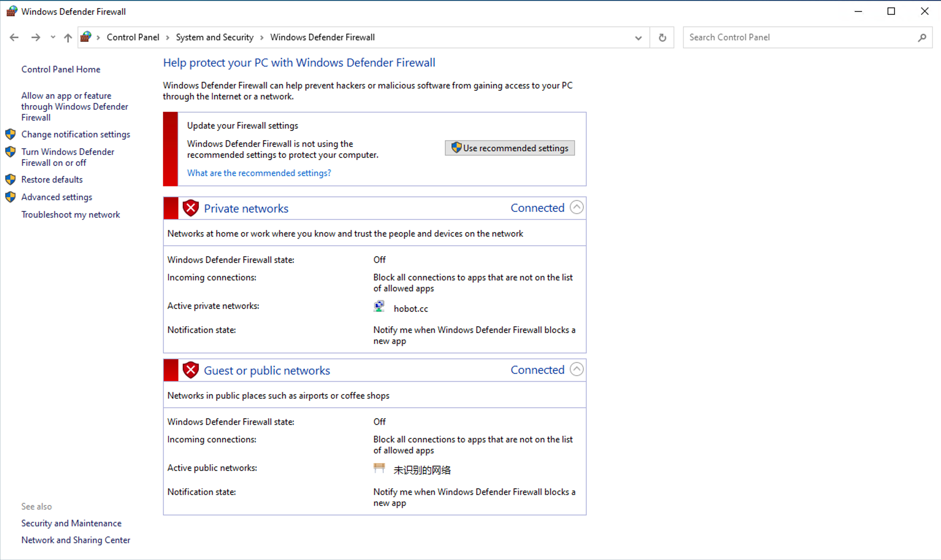Image resolution: width=941 pixels, height=560 pixels.
Task: Select the hobot.cc network name
Action: 411,309
